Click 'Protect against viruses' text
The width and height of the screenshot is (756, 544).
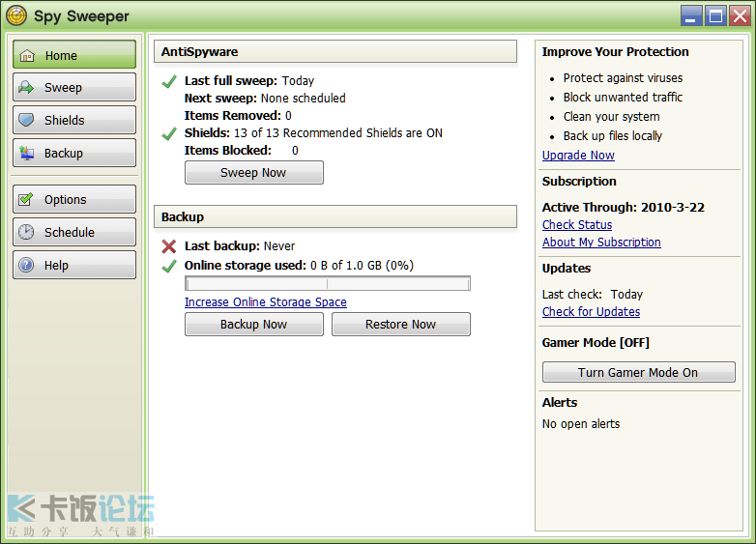click(623, 78)
